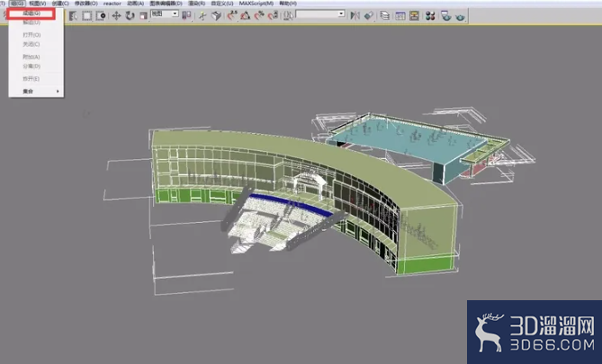Viewport: 602px width, 364px height.
Task: Choose 分离(D) from the Group menu
Action: (x=31, y=67)
